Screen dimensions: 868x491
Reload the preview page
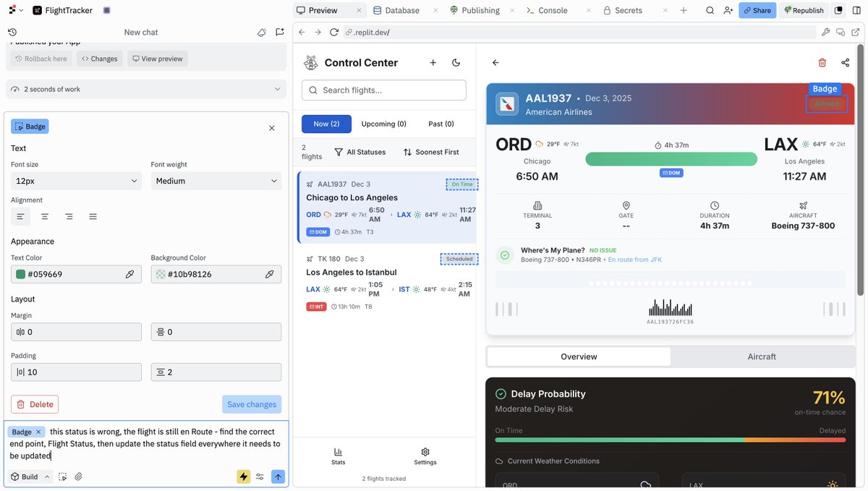[x=334, y=33]
